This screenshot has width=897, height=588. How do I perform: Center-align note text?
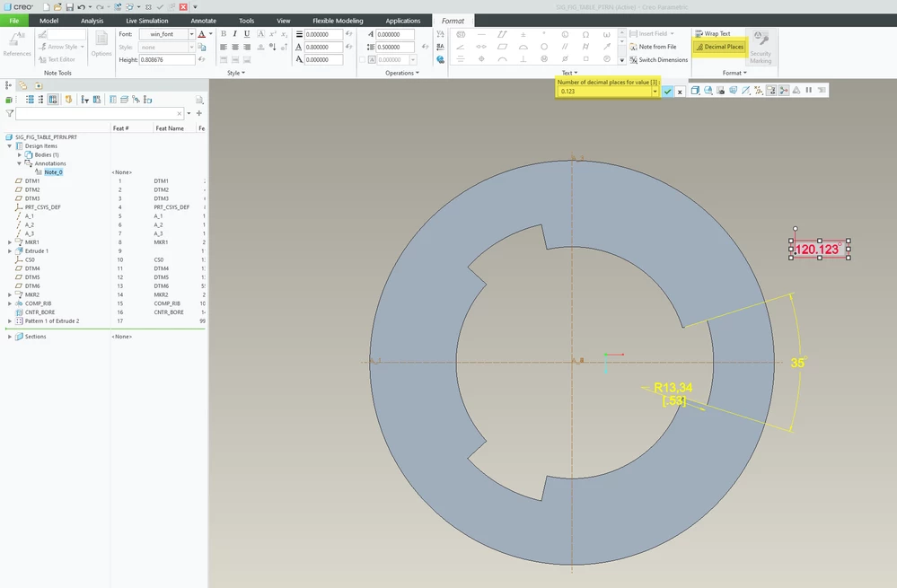[x=235, y=47]
